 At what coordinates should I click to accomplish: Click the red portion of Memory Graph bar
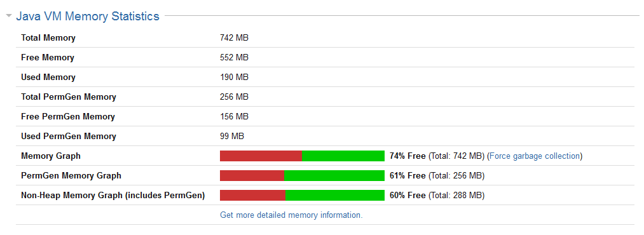[261, 156]
